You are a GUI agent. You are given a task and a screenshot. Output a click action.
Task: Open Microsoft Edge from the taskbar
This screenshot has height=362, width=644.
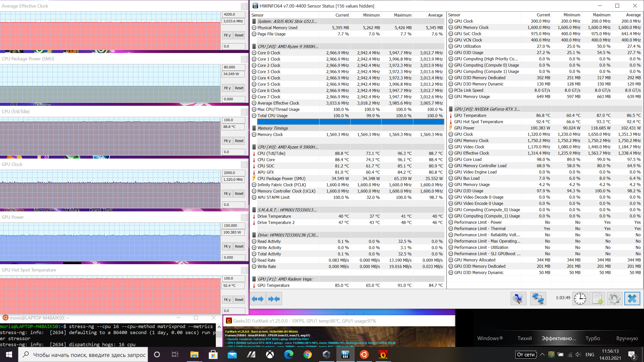[289, 355]
